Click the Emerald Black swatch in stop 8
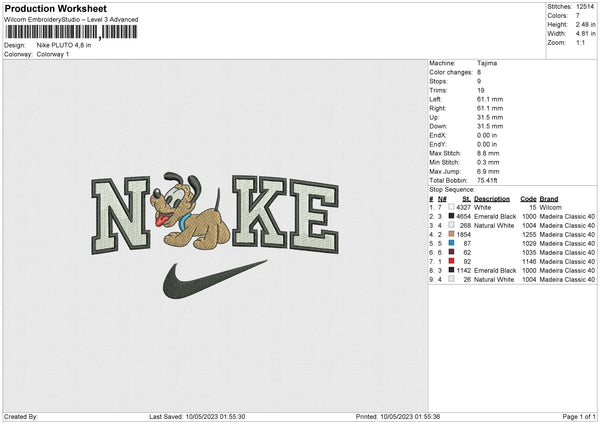Viewport: 600px width, 424px height. coord(452,270)
